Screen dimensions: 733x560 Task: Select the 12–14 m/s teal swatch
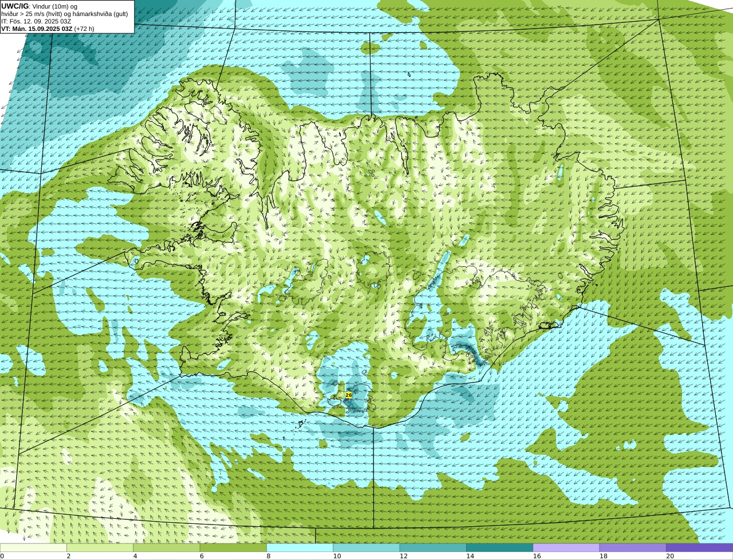point(433,547)
